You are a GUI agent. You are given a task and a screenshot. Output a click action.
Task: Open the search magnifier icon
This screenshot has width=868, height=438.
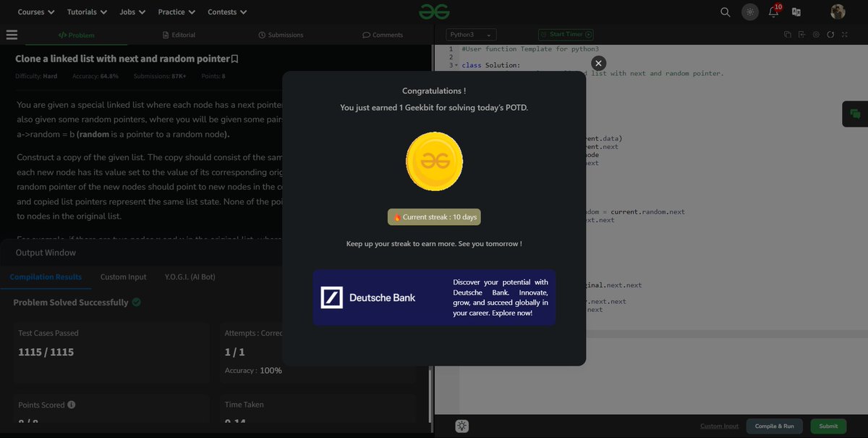point(726,12)
